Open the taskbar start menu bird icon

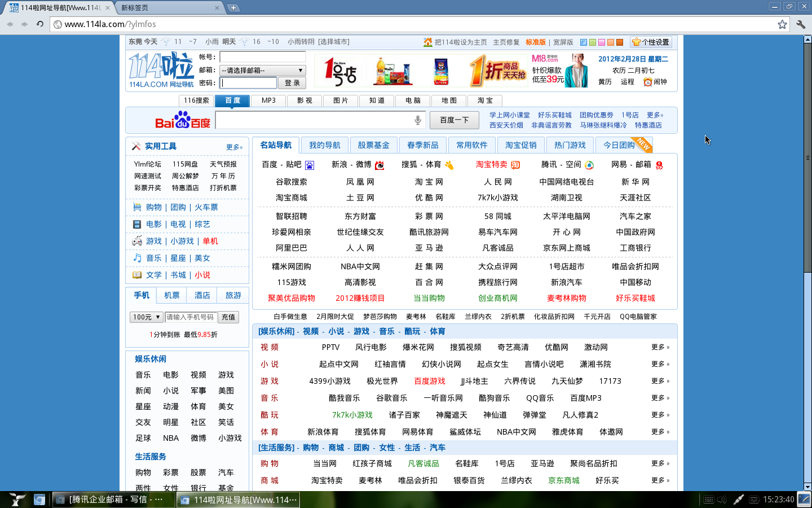tap(17, 500)
